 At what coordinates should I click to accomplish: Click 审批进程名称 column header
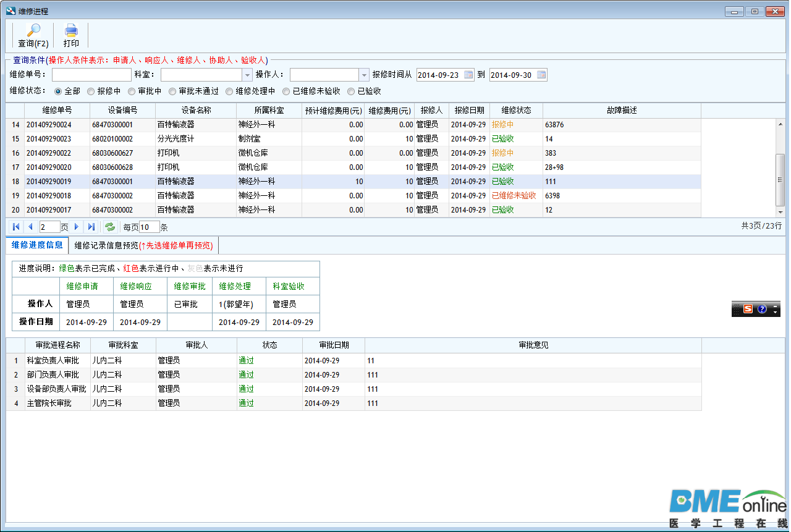(57, 345)
